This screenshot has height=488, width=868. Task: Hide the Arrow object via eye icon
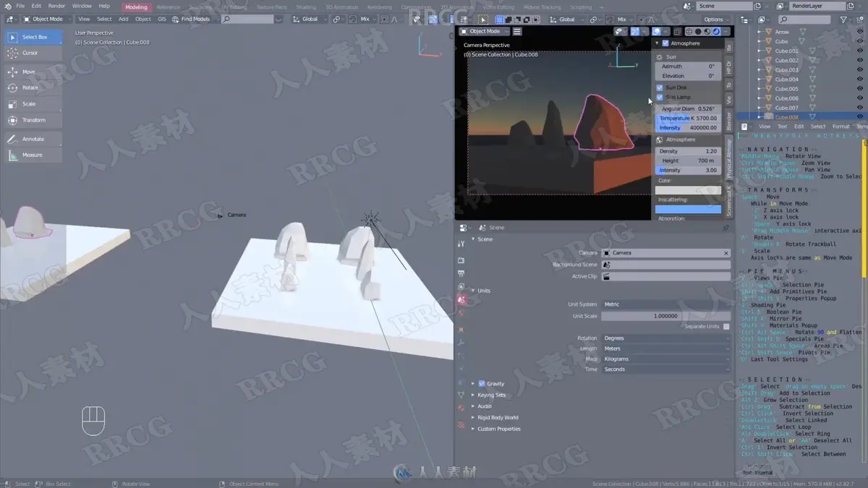click(859, 32)
